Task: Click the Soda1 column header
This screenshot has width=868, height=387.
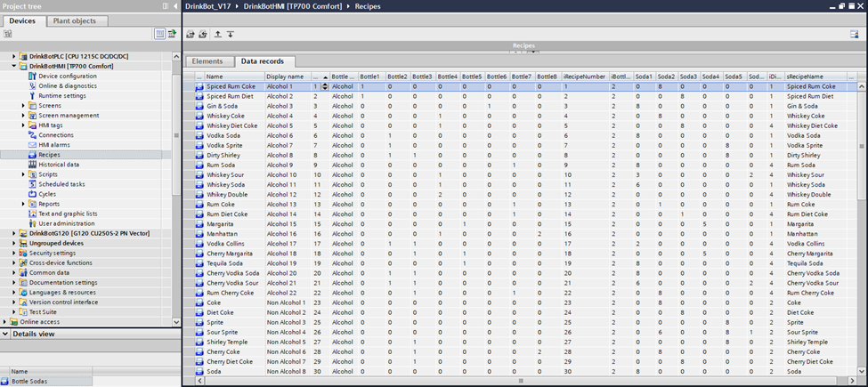Action: (645, 77)
